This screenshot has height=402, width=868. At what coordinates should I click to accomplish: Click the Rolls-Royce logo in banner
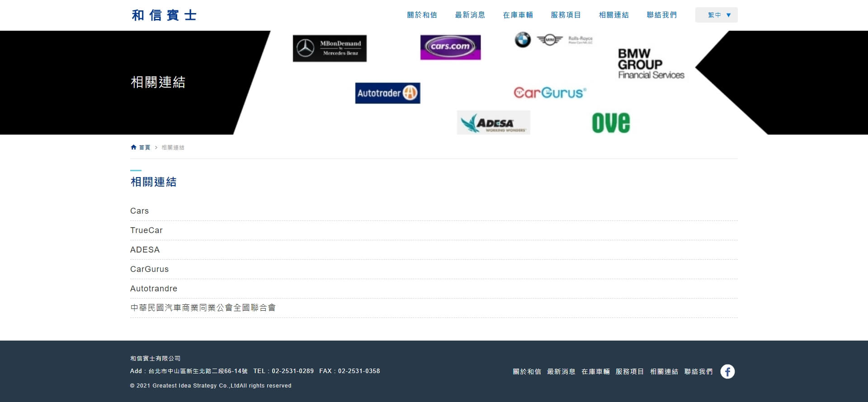[580, 40]
